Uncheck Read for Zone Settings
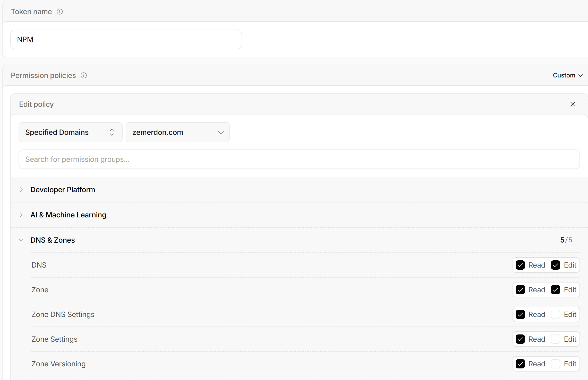The height and width of the screenshot is (380, 588). (520, 339)
